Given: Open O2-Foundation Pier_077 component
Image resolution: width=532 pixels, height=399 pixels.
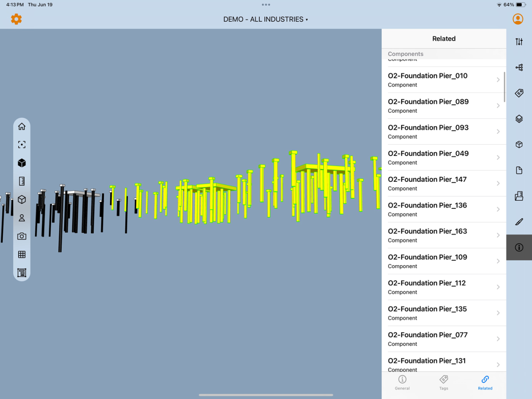Looking at the screenshot, I should click(444, 339).
